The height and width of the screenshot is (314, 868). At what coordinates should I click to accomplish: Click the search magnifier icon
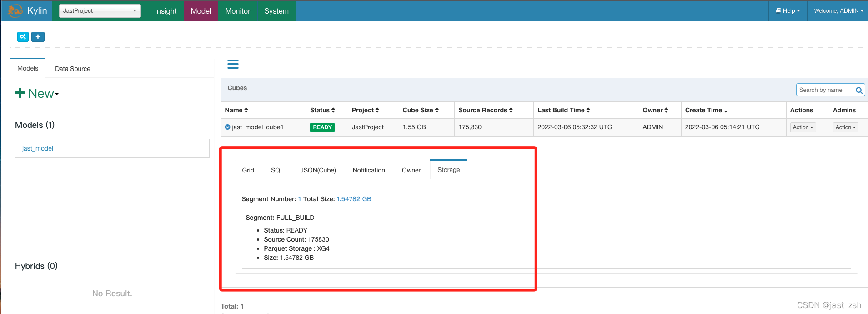(859, 90)
